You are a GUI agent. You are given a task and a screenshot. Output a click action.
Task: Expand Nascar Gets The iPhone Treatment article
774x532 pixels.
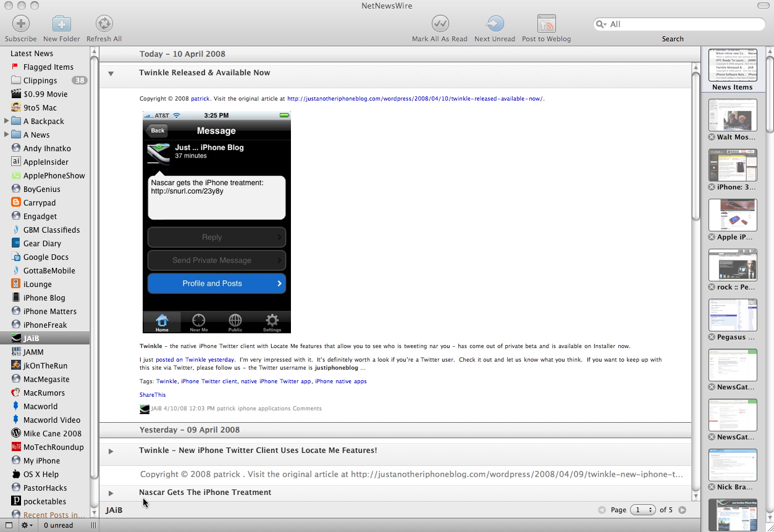[x=111, y=493]
